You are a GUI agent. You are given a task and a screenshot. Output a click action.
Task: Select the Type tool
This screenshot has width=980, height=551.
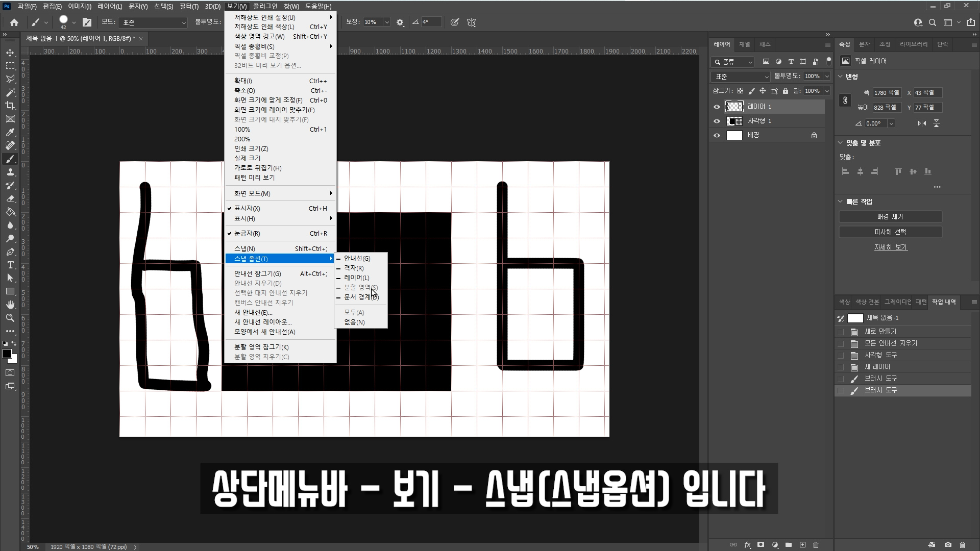click(10, 265)
